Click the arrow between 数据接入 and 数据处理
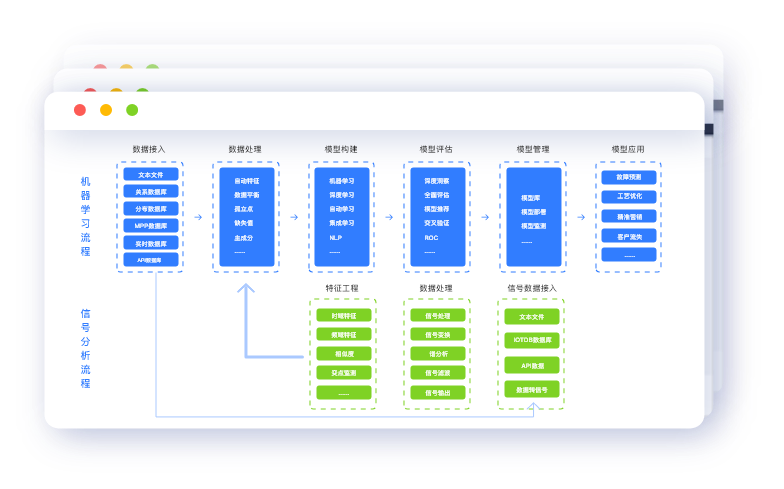 pyautogui.click(x=198, y=217)
